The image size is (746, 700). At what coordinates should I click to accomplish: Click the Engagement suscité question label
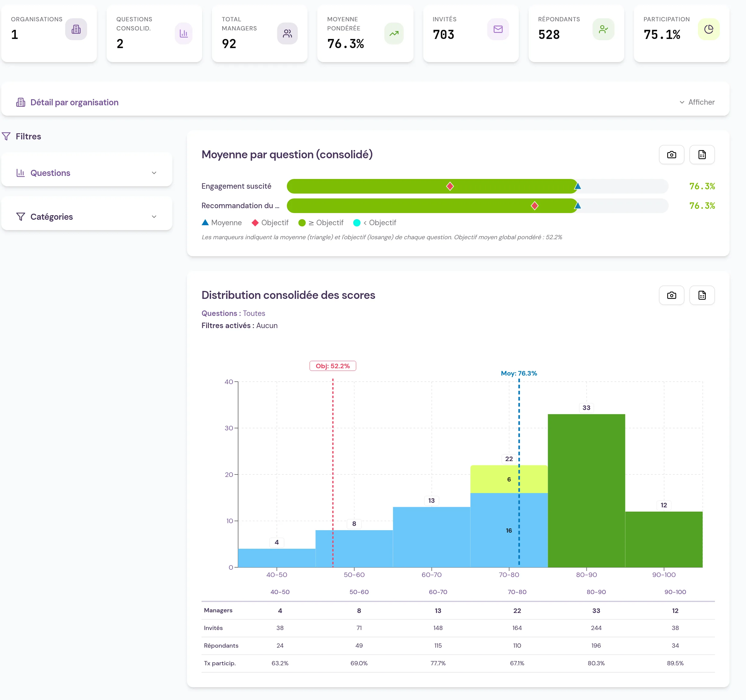click(236, 186)
